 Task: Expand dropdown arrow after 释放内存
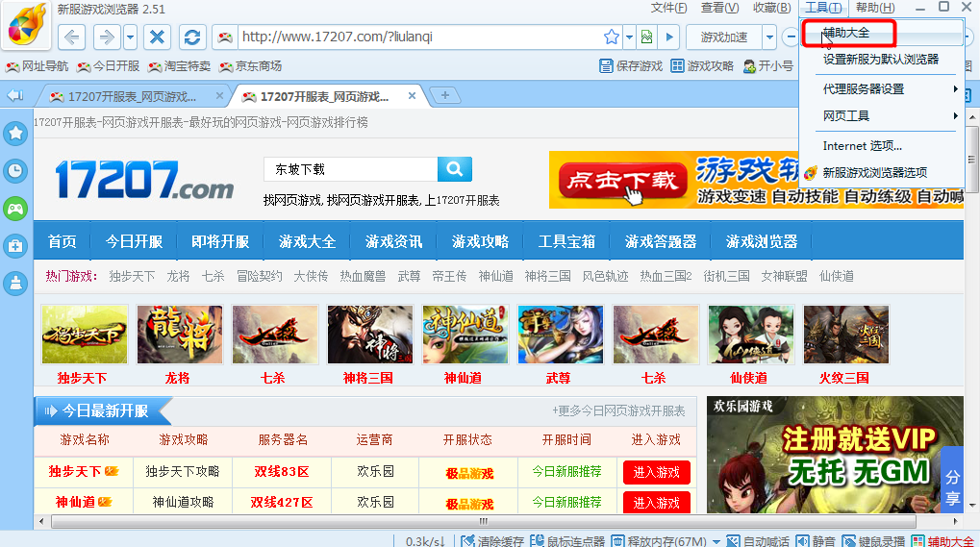click(716, 541)
